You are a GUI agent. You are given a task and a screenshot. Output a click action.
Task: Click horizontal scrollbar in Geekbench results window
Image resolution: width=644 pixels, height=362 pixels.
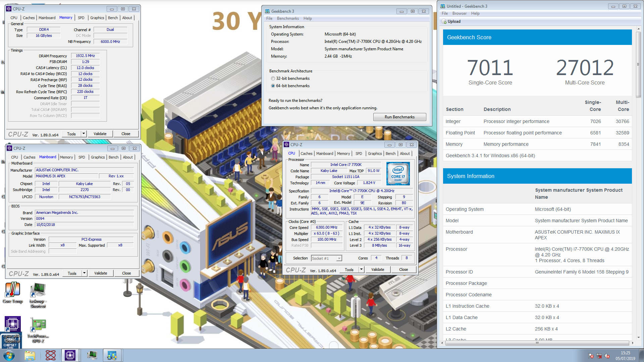coord(537,343)
